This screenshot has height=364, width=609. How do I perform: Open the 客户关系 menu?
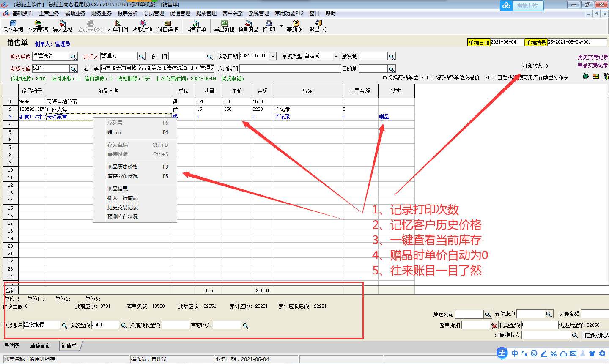click(232, 13)
